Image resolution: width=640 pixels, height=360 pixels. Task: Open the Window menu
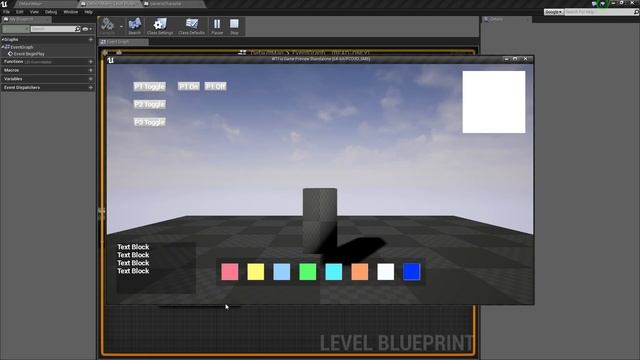[x=71, y=12]
